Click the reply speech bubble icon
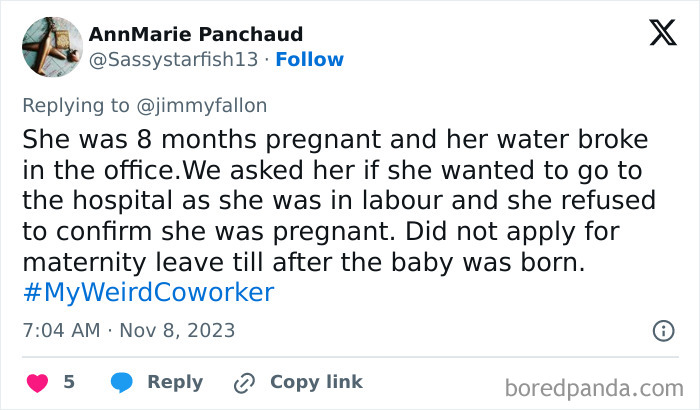Viewport: 700px width, 410px height. [122, 382]
